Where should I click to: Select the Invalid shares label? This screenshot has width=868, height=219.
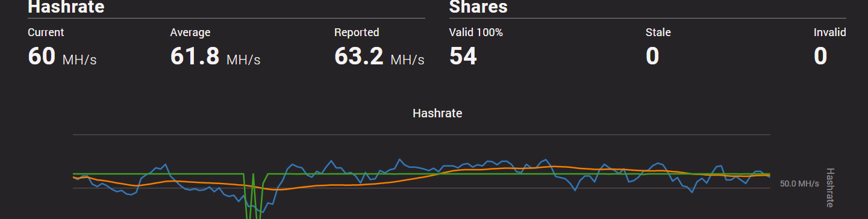(x=830, y=32)
